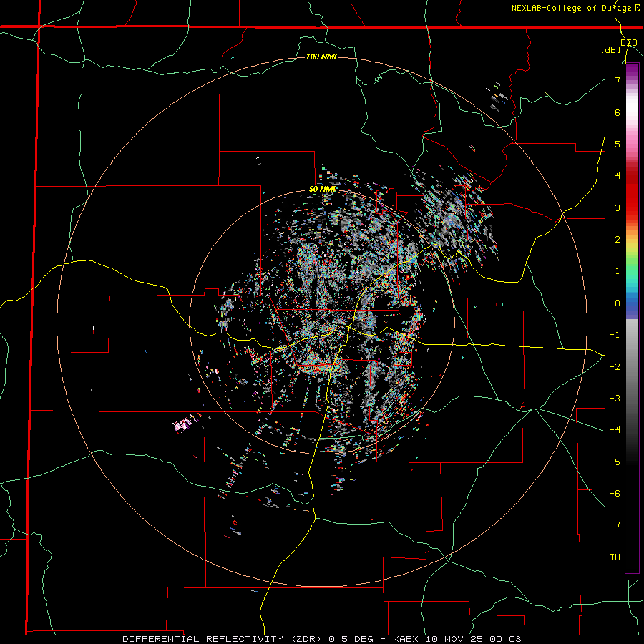
Task: Click the -1 value on color scale
Action: coord(615,335)
